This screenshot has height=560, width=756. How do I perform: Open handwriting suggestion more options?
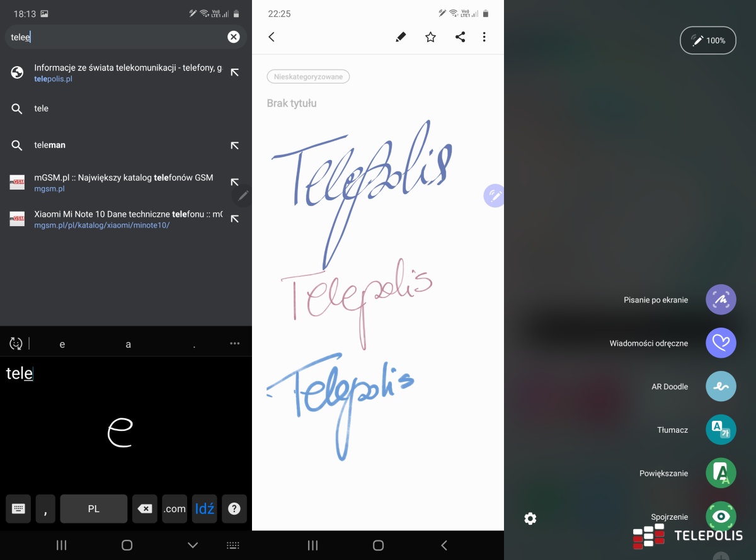click(235, 344)
